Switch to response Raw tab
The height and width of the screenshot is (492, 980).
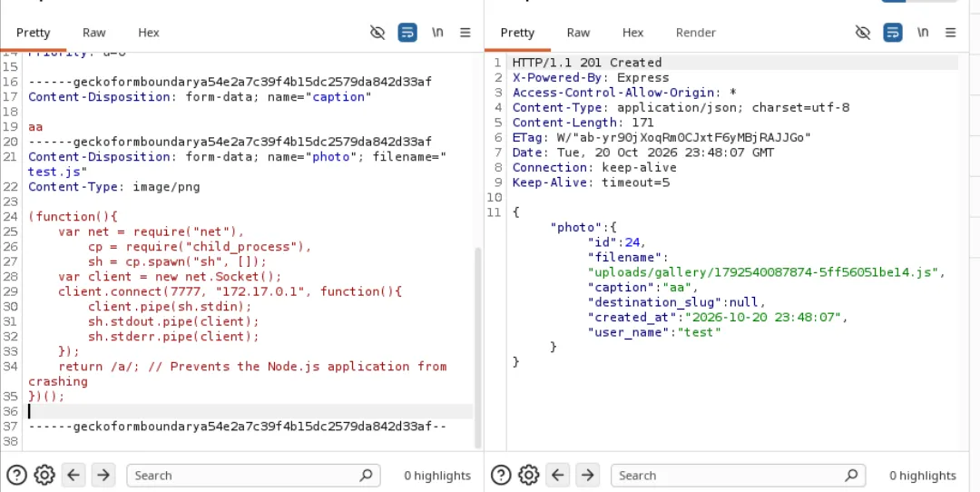click(579, 33)
